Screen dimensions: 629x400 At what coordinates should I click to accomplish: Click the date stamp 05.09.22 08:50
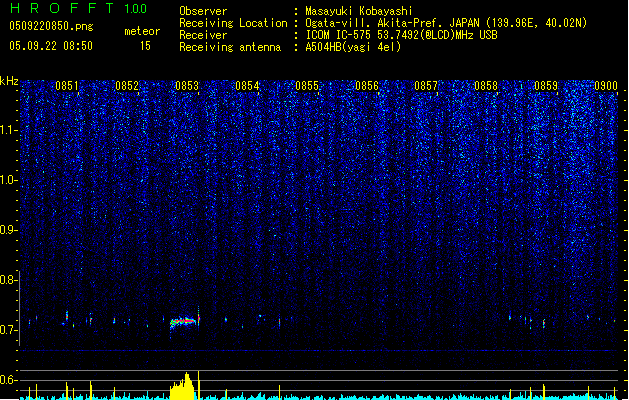tap(51, 46)
